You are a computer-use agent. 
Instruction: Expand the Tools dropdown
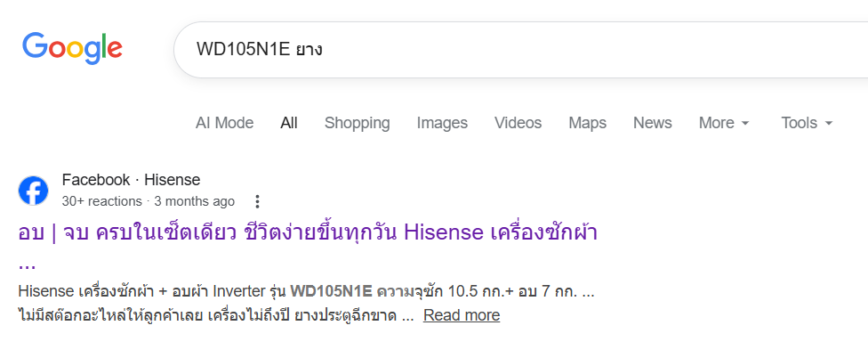[807, 123]
